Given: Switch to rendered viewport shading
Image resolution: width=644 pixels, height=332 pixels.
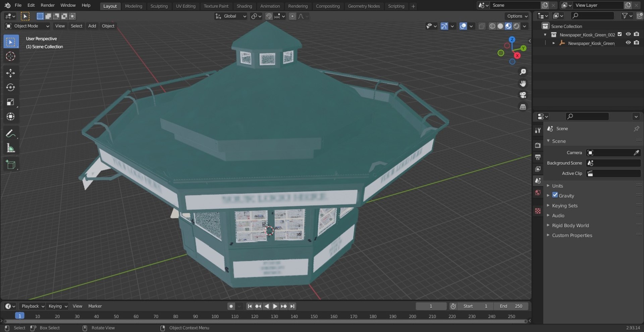Looking at the screenshot, I should 517,26.
